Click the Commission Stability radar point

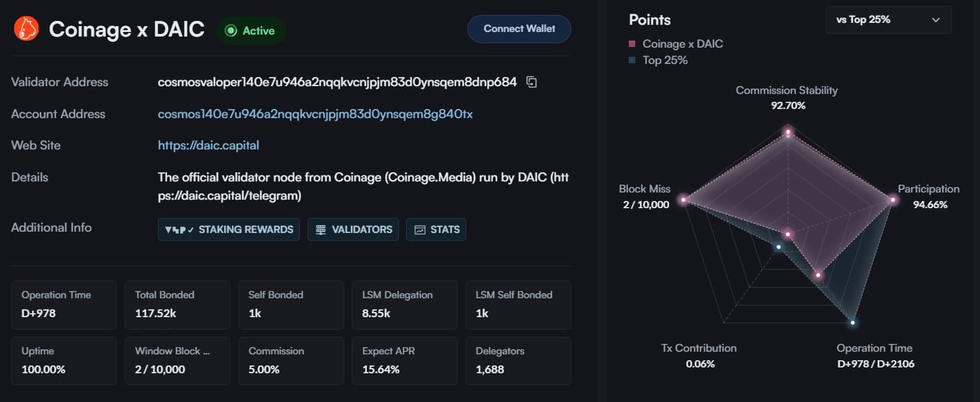point(788,133)
